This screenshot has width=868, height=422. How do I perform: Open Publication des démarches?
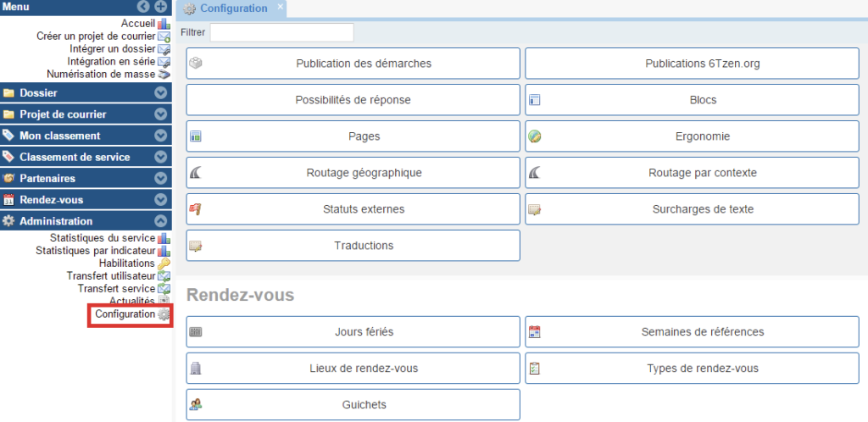click(x=353, y=64)
